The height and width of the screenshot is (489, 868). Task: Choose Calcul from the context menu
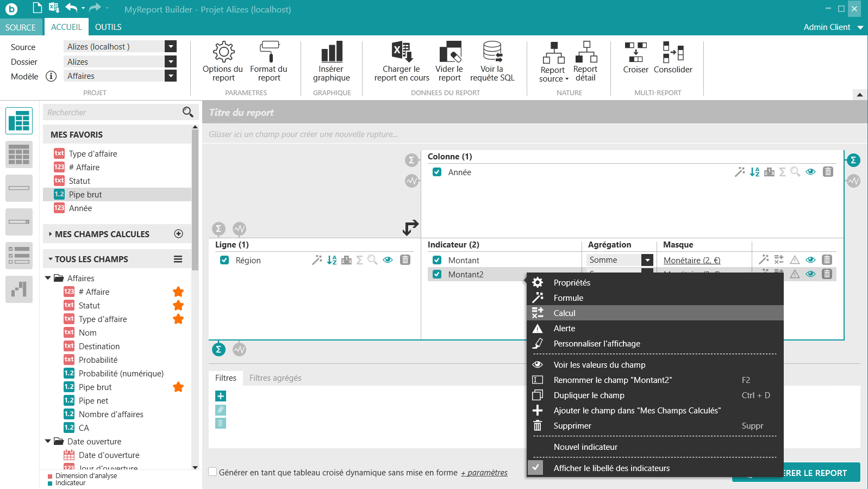[x=564, y=313]
